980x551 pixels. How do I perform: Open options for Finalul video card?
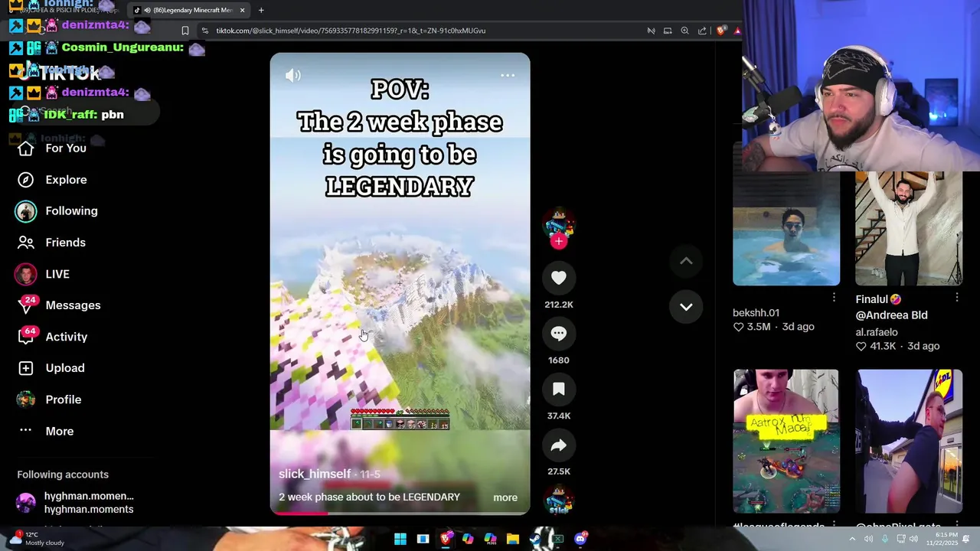[x=956, y=297]
